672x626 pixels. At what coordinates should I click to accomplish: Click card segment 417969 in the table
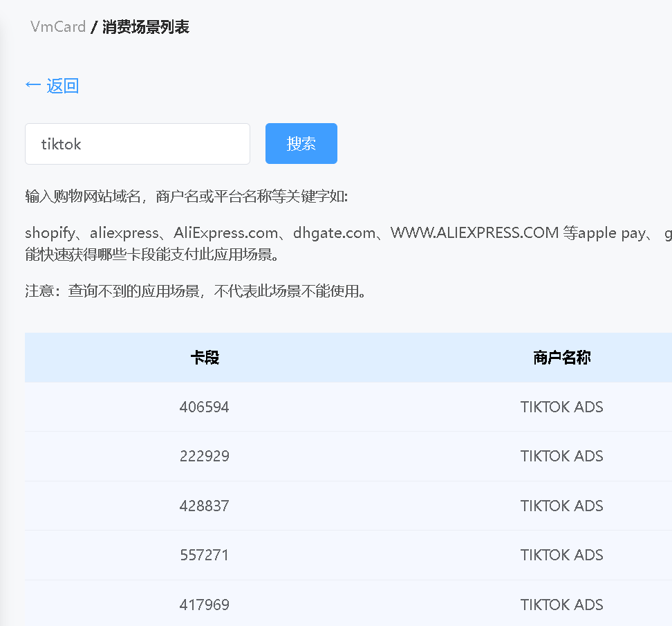(x=204, y=604)
